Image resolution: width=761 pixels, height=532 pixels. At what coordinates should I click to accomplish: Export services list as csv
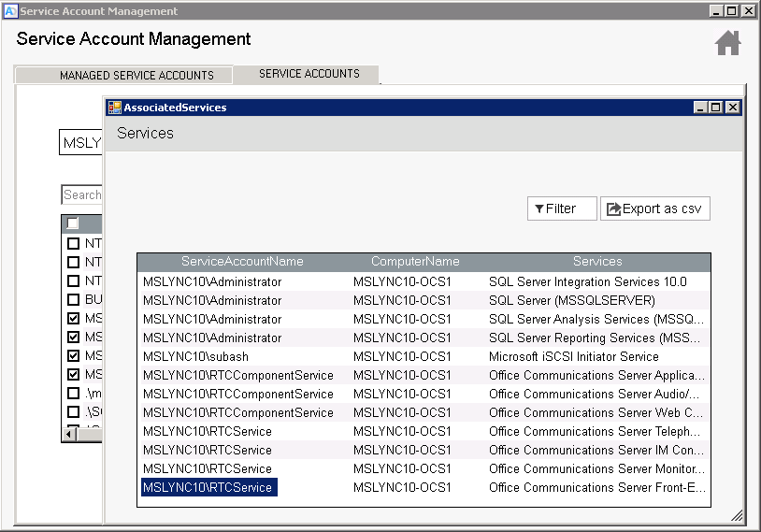[654, 209]
